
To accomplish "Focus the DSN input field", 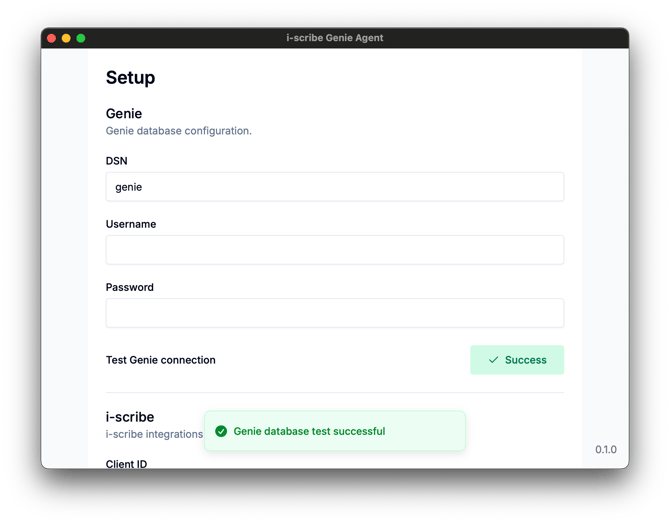I will [x=335, y=187].
